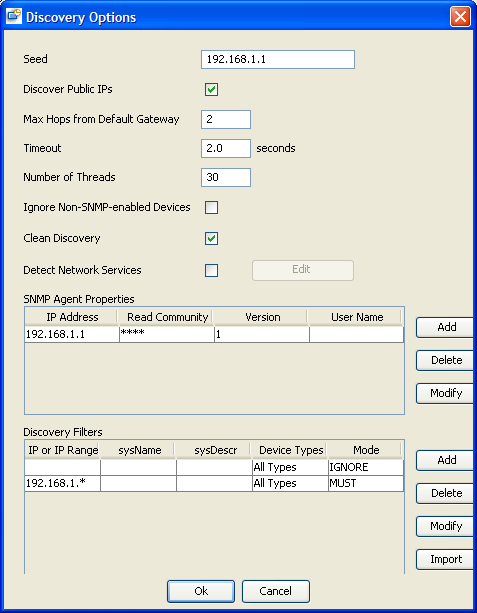Delete the selected SNMP agent entry

446,360
